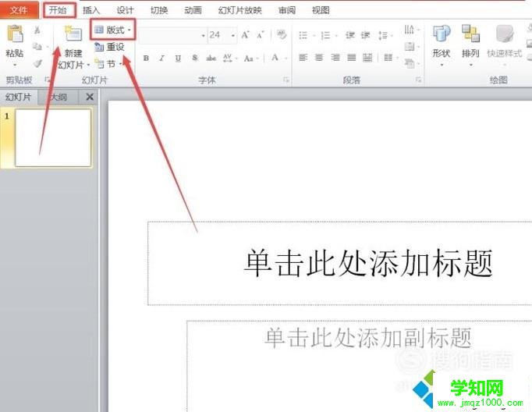
Task: Justify the paragraph text
Action: tap(352, 58)
